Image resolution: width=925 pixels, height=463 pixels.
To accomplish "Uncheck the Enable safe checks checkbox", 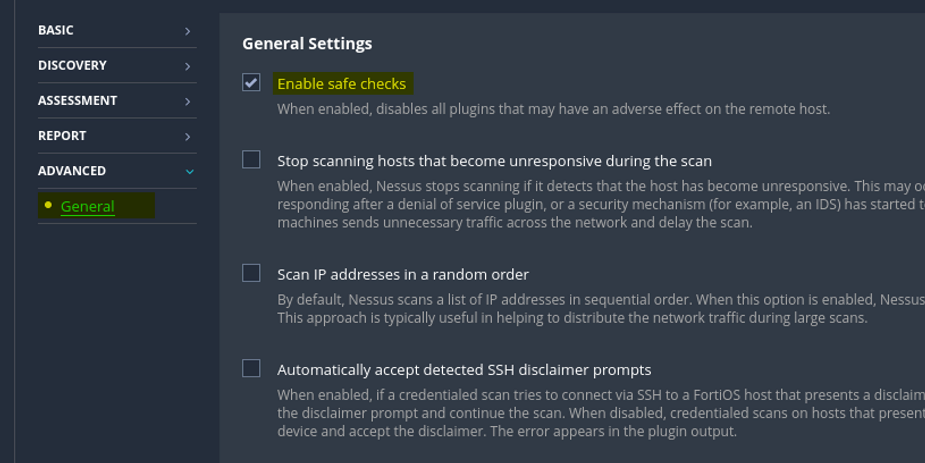I will click(251, 83).
